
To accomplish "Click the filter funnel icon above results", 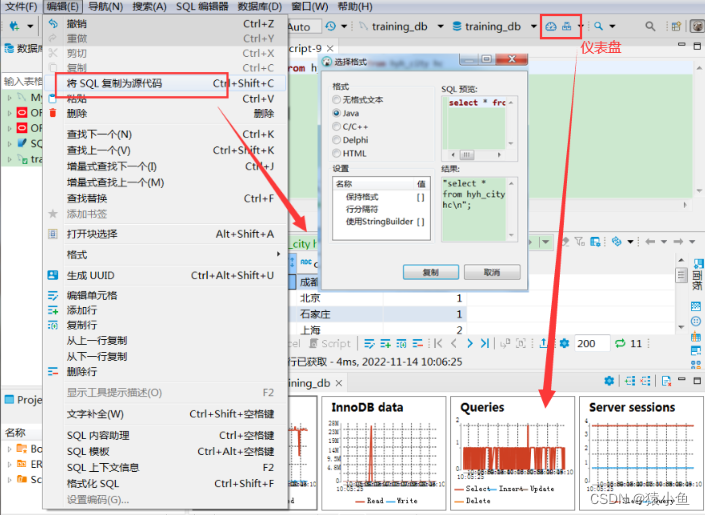I will pos(580,242).
